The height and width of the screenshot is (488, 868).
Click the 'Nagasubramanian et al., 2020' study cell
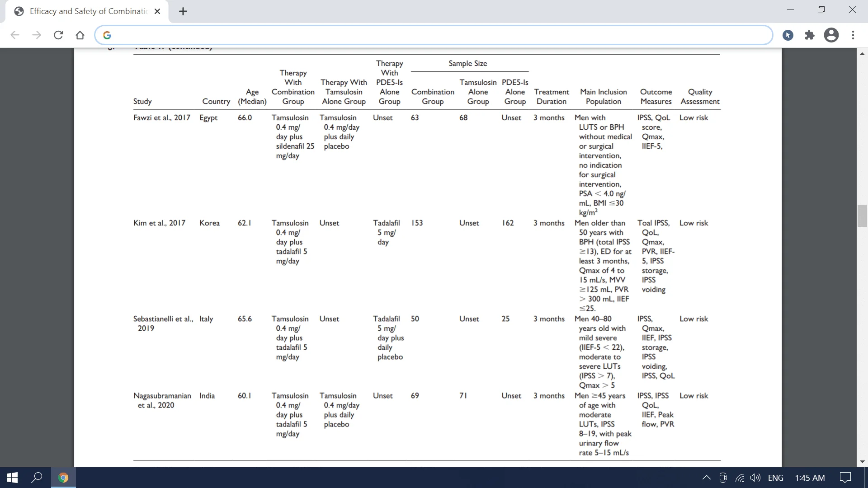point(162,400)
